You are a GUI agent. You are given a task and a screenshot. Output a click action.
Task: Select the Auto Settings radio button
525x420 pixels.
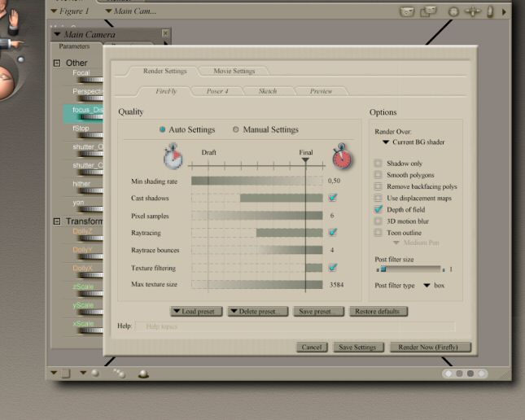tap(163, 129)
